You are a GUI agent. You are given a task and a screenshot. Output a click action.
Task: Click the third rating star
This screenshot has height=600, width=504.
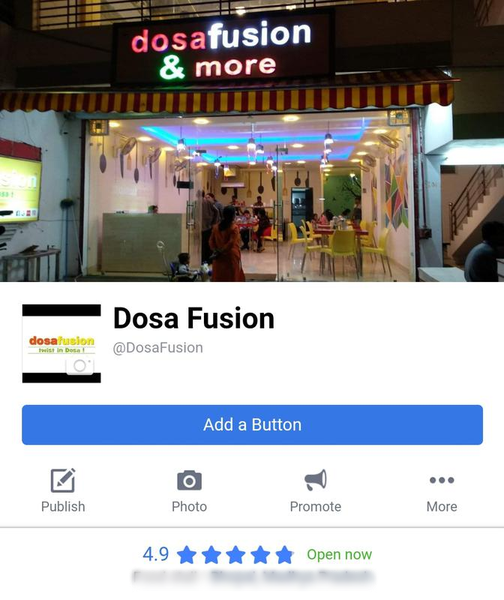pyautogui.click(x=236, y=554)
